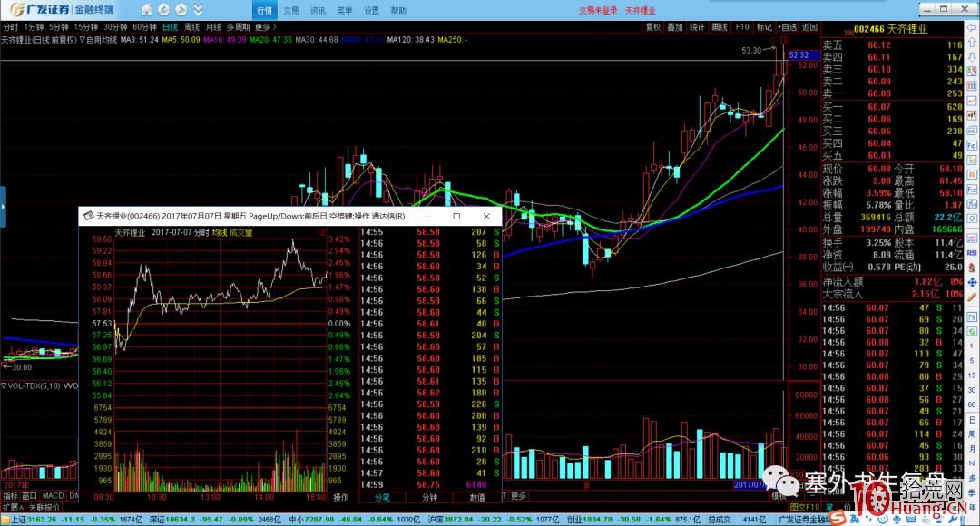The width and height of the screenshot is (980, 526).
Task: Click the 52.32 price axis marker
Action: click(x=803, y=55)
